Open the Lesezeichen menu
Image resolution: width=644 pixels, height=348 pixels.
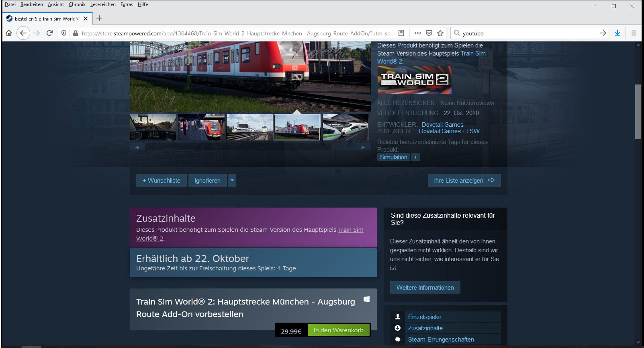coord(103,4)
